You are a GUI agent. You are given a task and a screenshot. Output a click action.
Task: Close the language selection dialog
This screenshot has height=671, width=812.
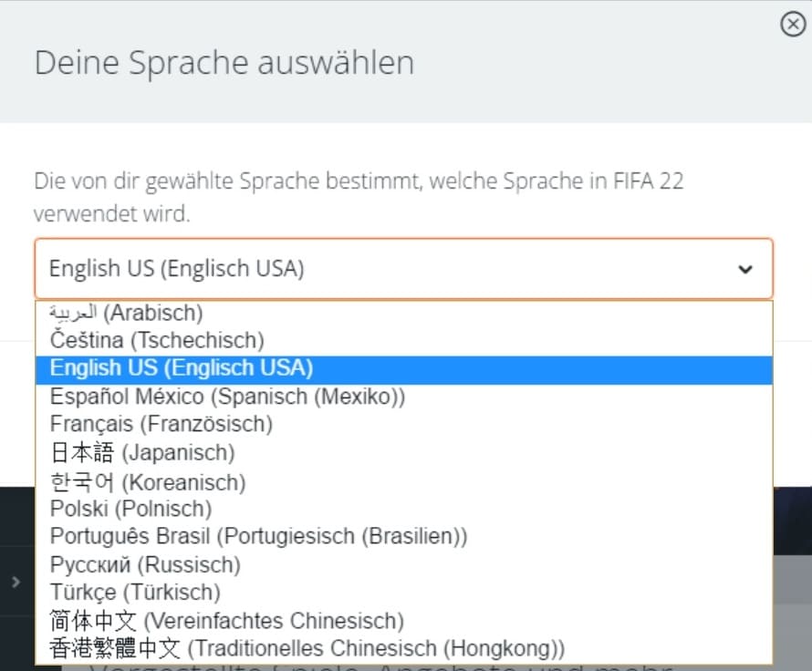click(x=792, y=25)
